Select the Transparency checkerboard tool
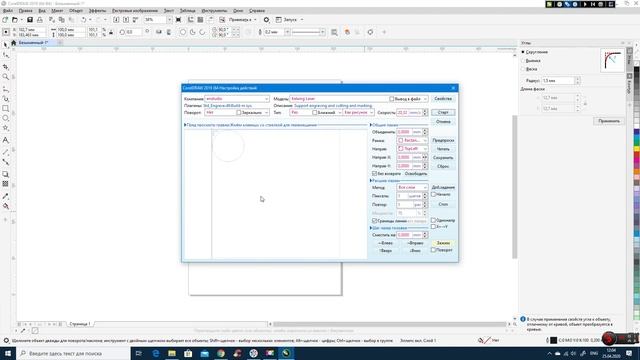The image size is (640, 360). (6, 184)
